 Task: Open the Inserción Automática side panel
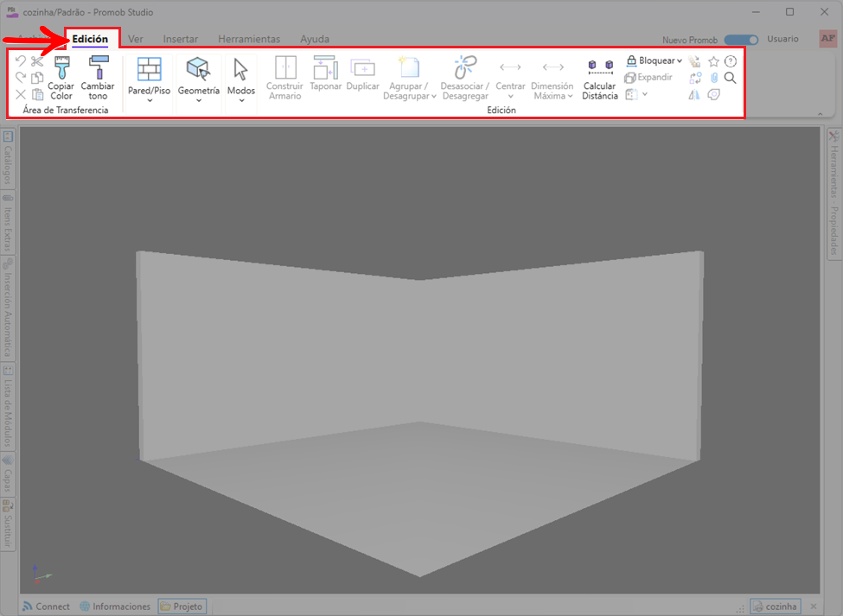point(8,308)
